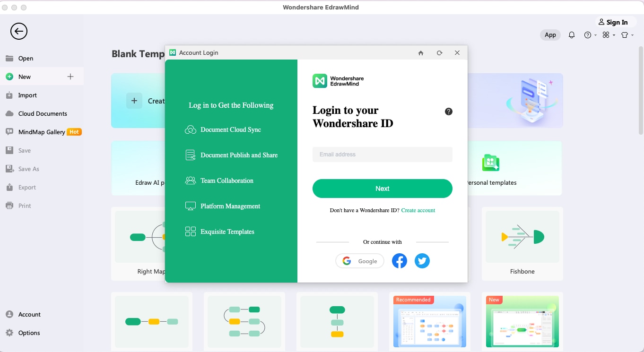The image size is (644, 352).
Task: Open Cloud Documents
Action: (43, 114)
